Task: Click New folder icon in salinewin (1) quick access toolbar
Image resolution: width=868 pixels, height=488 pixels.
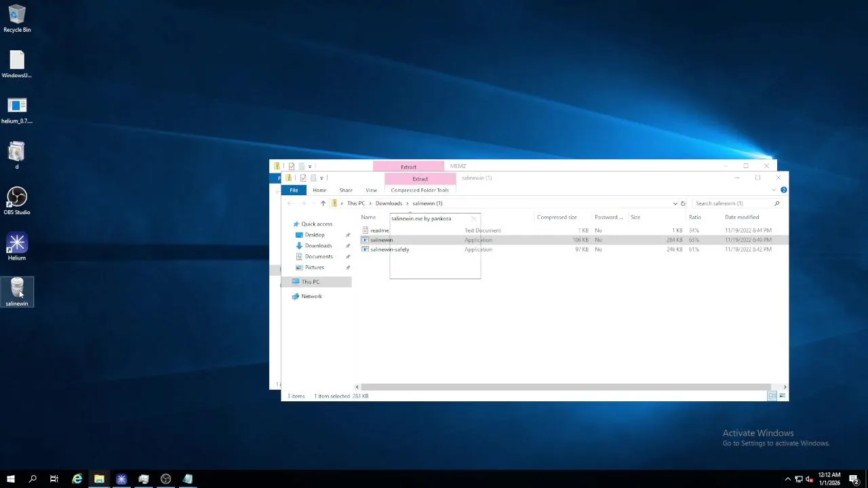Action: (x=313, y=178)
